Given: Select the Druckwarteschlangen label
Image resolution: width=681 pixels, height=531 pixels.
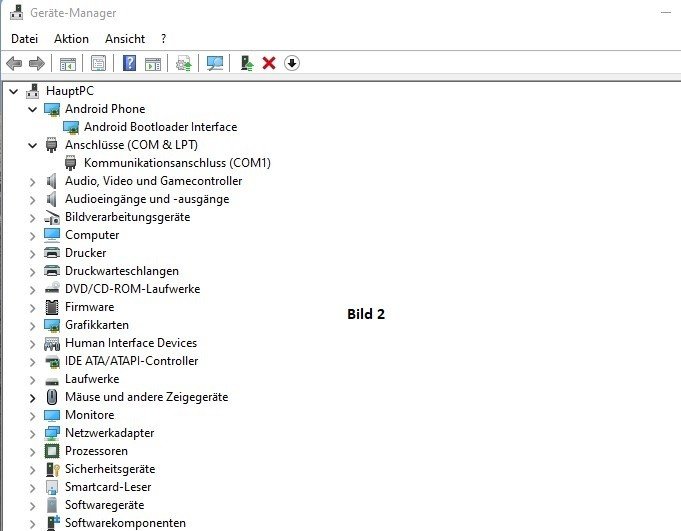Looking at the screenshot, I should (x=122, y=271).
